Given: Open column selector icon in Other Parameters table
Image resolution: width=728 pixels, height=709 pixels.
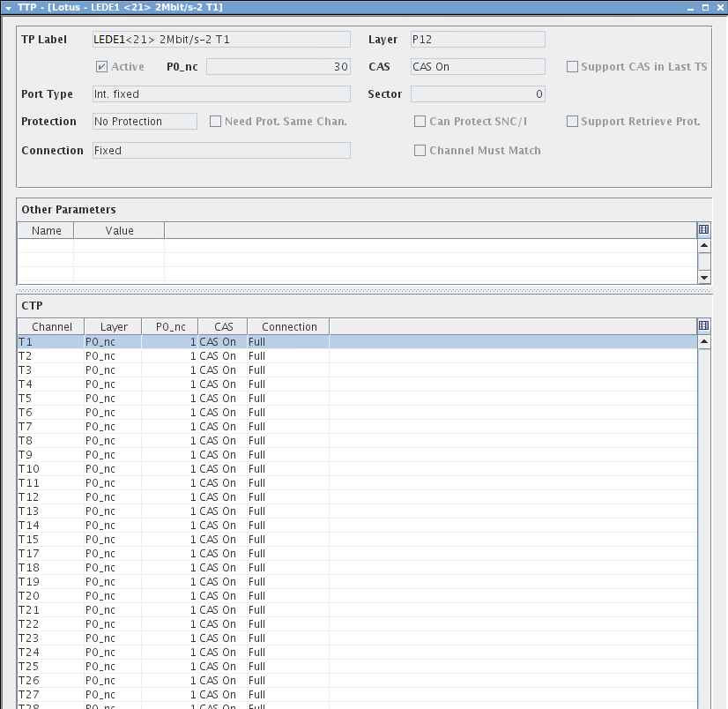Looking at the screenshot, I should point(703,230).
